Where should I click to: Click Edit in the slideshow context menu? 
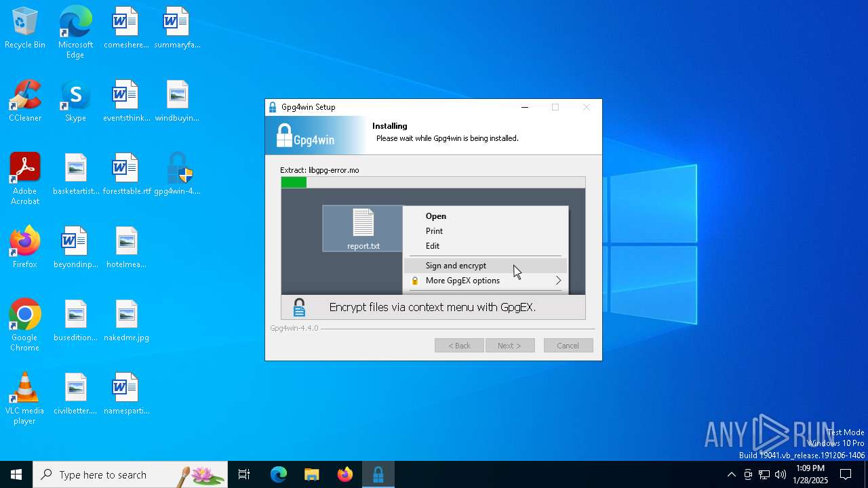tap(433, 246)
